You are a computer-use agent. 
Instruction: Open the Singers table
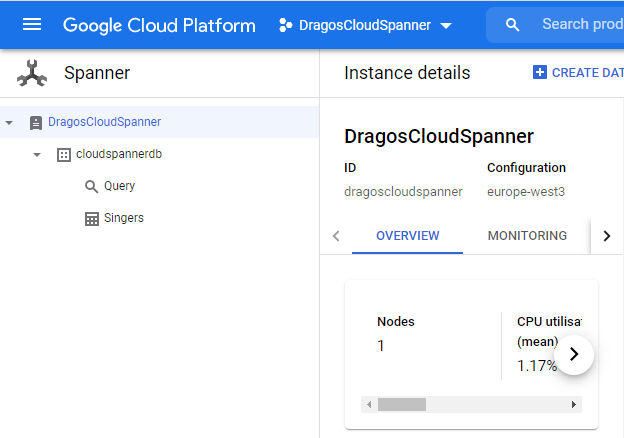click(124, 218)
